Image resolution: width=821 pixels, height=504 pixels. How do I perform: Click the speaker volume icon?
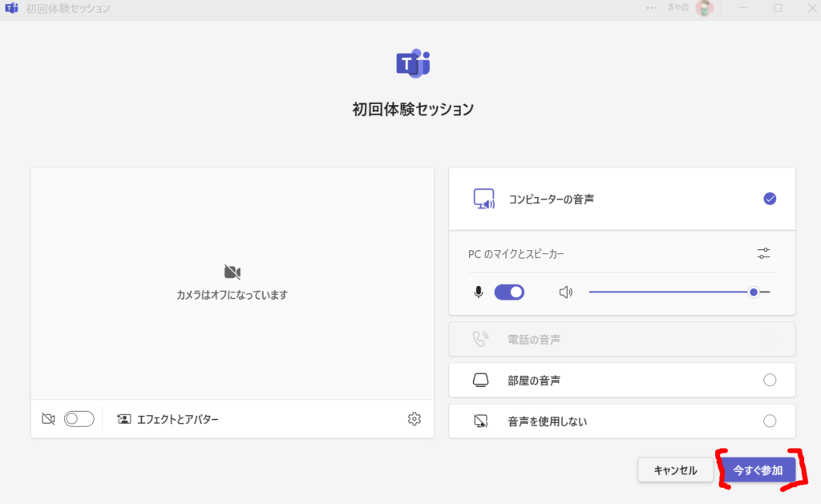click(x=566, y=292)
